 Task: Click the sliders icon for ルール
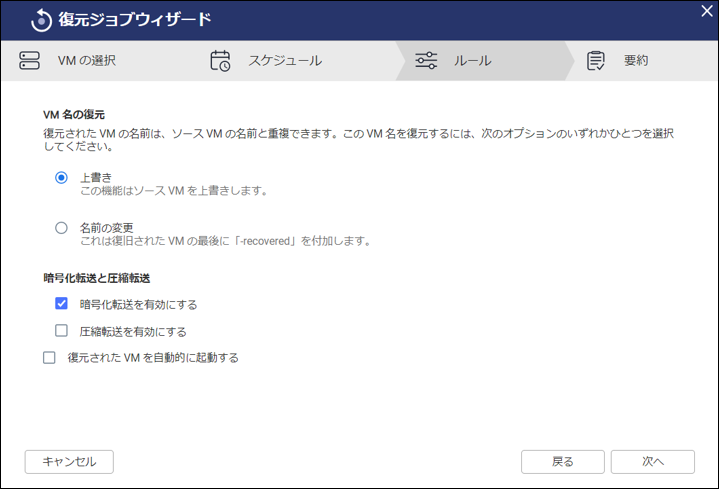click(x=426, y=61)
